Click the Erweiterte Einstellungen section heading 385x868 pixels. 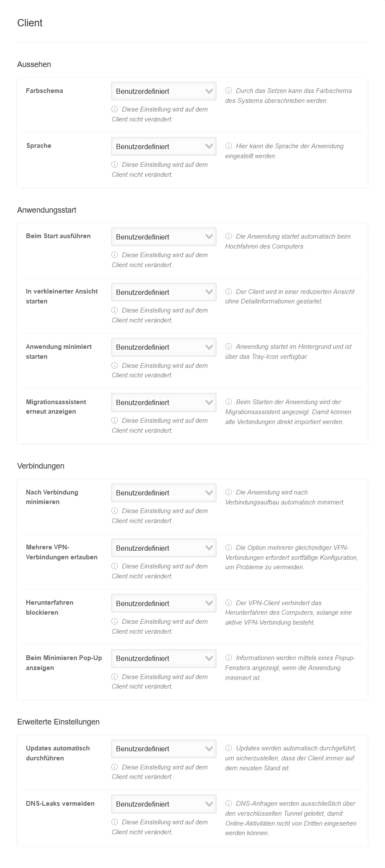pos(58,722)
